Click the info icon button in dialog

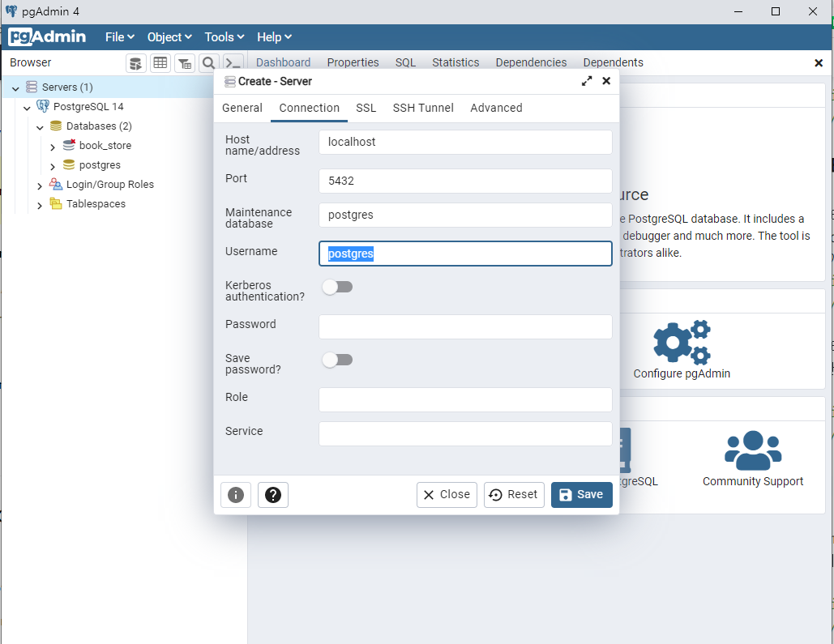pos(236,495)
